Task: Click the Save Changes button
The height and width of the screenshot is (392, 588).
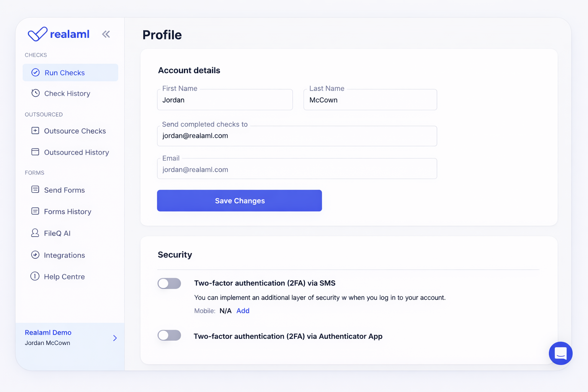Action: pyautogui.click(x=239, y=201)
